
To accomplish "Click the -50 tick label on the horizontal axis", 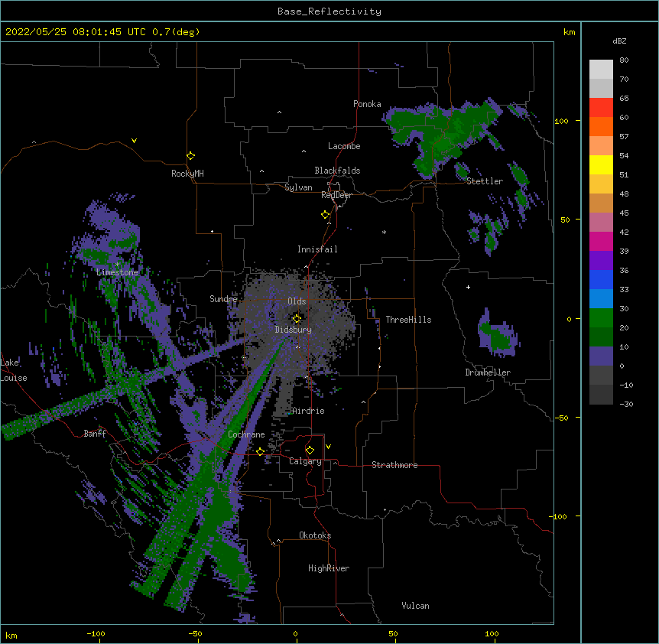I will (x=195, y=633).
